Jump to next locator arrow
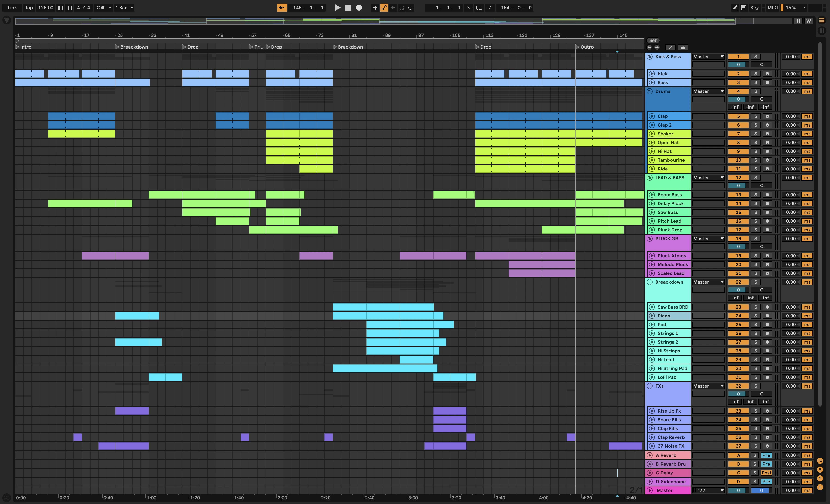The height and width of the screenshot is (504, 830). click(657, 47)
